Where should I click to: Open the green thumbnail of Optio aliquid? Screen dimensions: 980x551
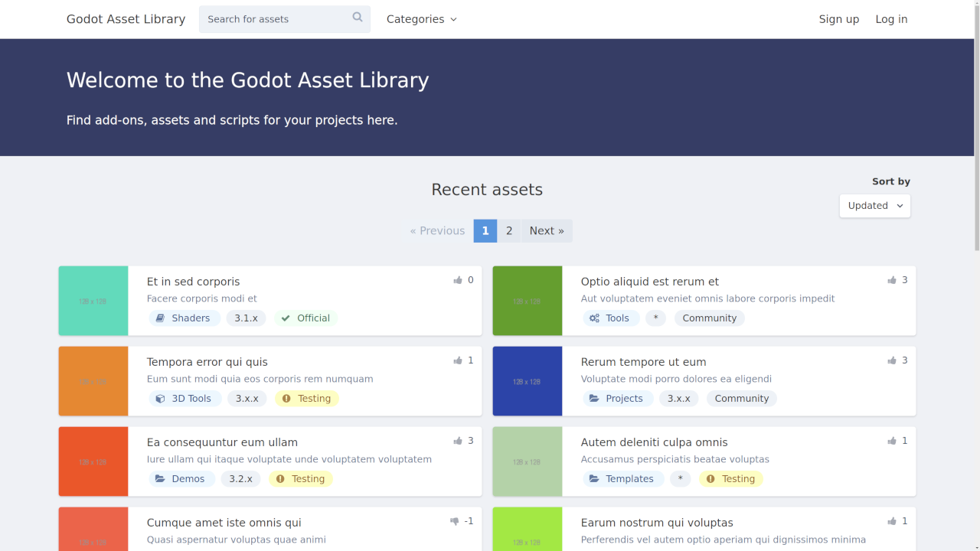(x=528, y=301)
